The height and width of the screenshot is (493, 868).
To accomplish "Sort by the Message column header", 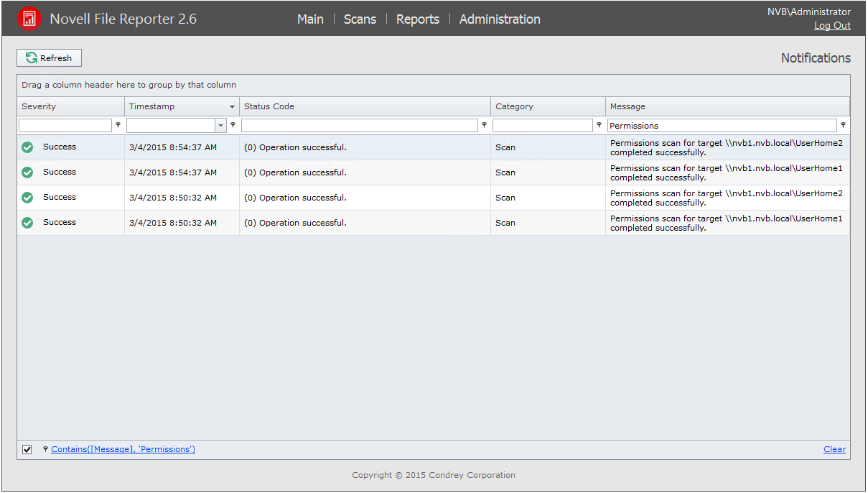I will (727, 106).
